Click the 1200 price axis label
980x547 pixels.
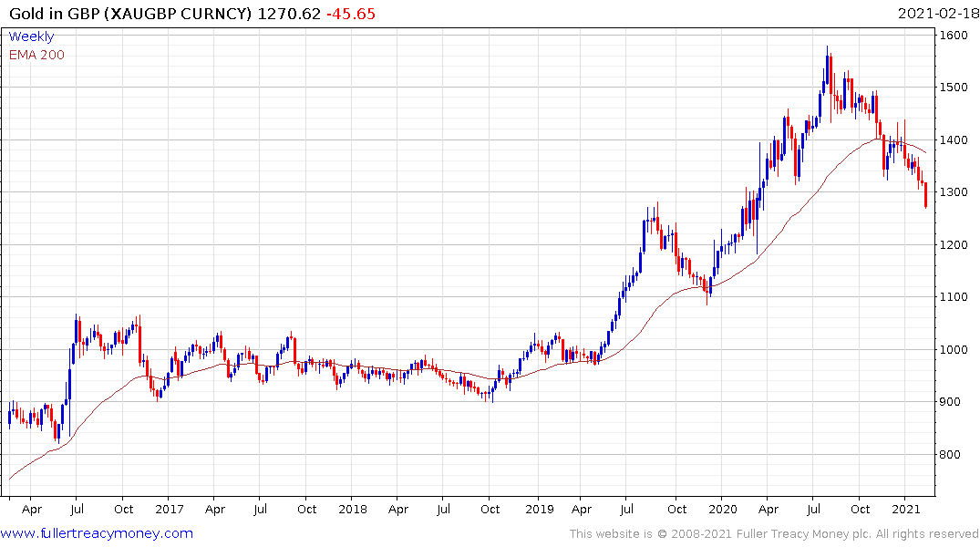click(954, 244)
